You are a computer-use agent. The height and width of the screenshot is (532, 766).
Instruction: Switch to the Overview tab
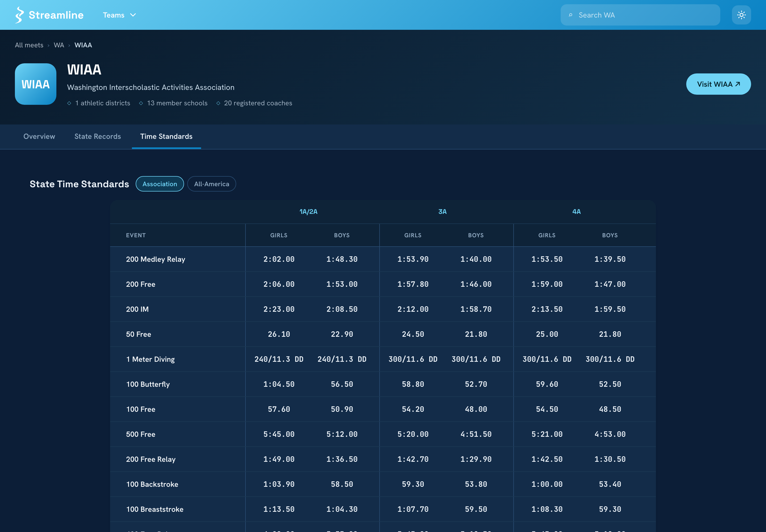39,136
